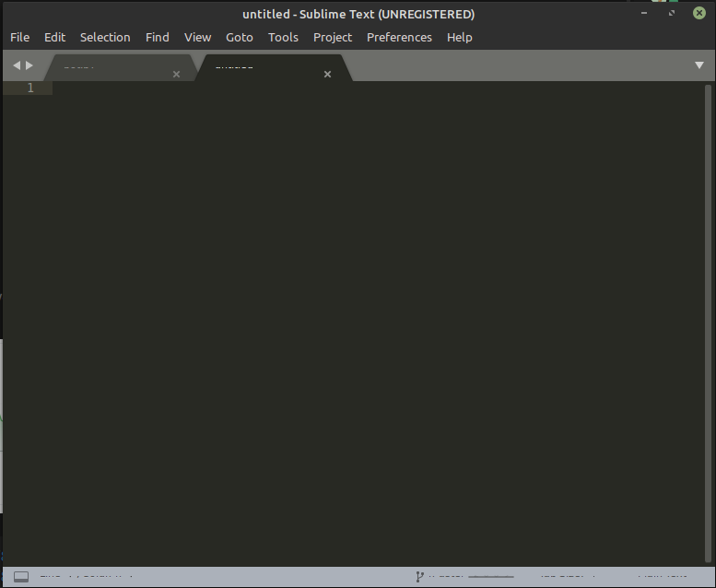
Task: Open the Edit menu
Action: [x=55, y=37]
